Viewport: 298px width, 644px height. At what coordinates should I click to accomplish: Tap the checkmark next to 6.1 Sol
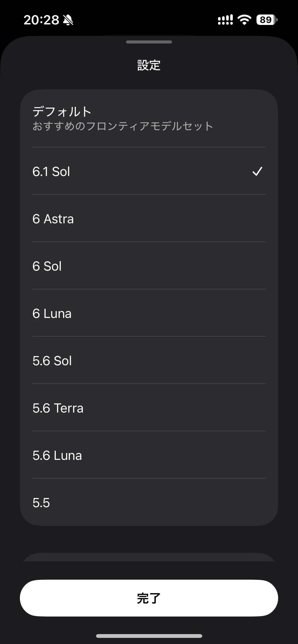point(257,171)
